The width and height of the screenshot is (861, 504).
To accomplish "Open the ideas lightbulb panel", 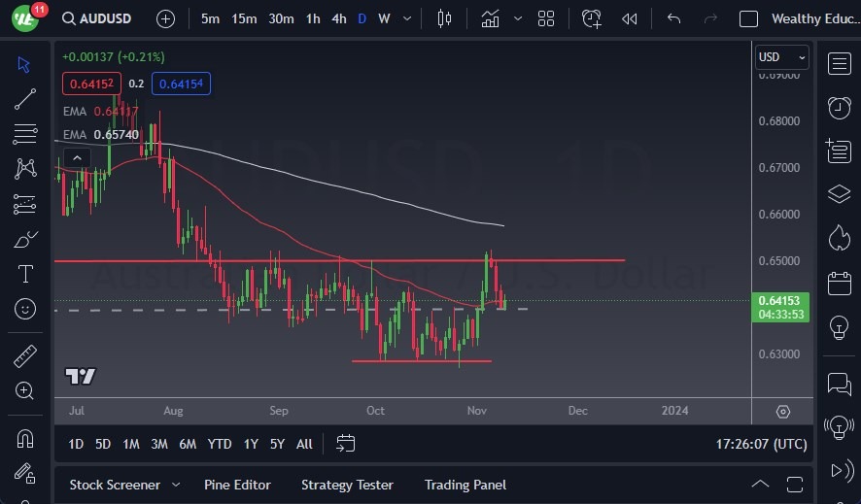I will point(839,328).
